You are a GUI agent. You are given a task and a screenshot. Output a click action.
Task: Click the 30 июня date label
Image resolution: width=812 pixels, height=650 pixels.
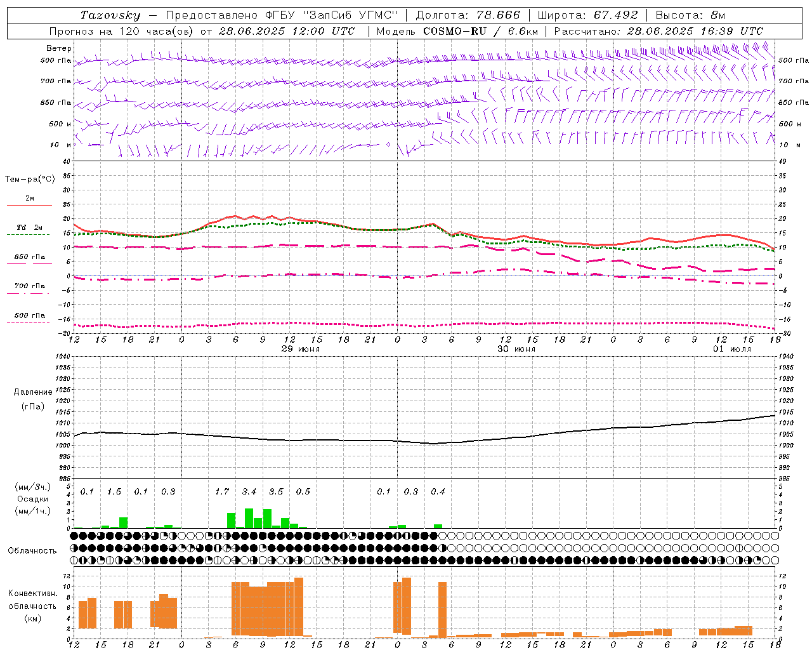point(516,349)
